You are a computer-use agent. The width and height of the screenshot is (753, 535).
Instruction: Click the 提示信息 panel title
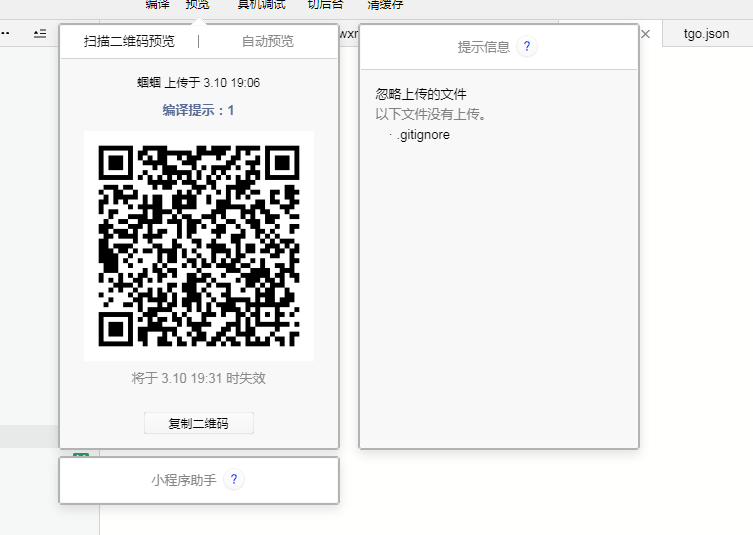[484, 47]
